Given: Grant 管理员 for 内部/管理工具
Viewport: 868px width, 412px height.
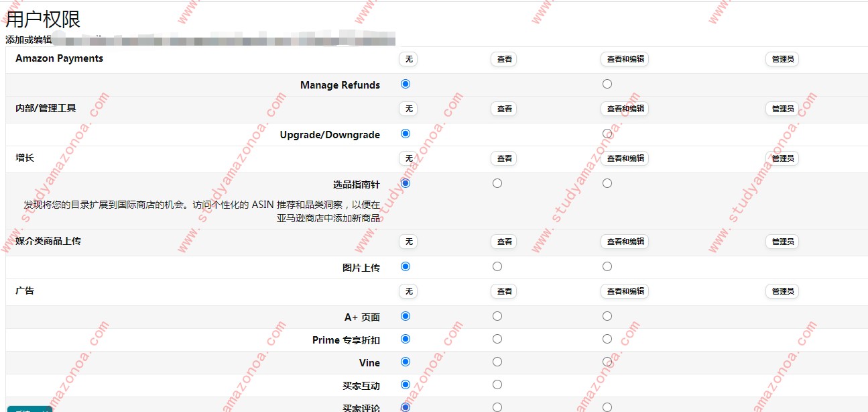Looking at the screenshot, I should [x=782, y=109].
